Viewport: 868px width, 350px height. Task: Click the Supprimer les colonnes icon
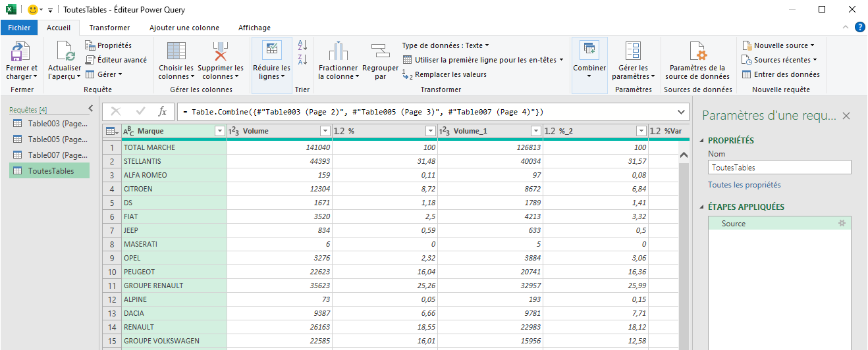pos(220,51)
